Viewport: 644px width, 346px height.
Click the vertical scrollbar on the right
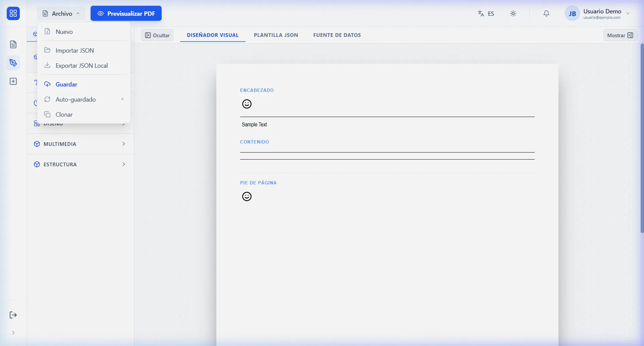[642, 138]
